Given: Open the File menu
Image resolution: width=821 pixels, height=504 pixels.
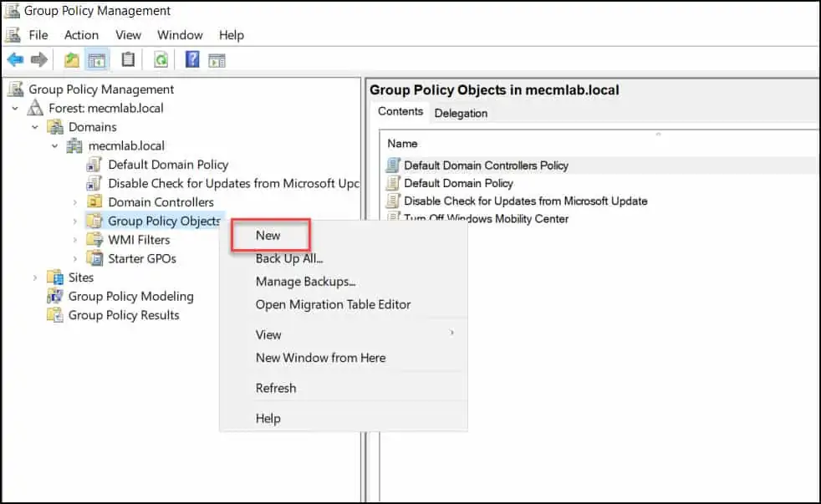Looking at the screenshot, I should click(x=38, y=35).
